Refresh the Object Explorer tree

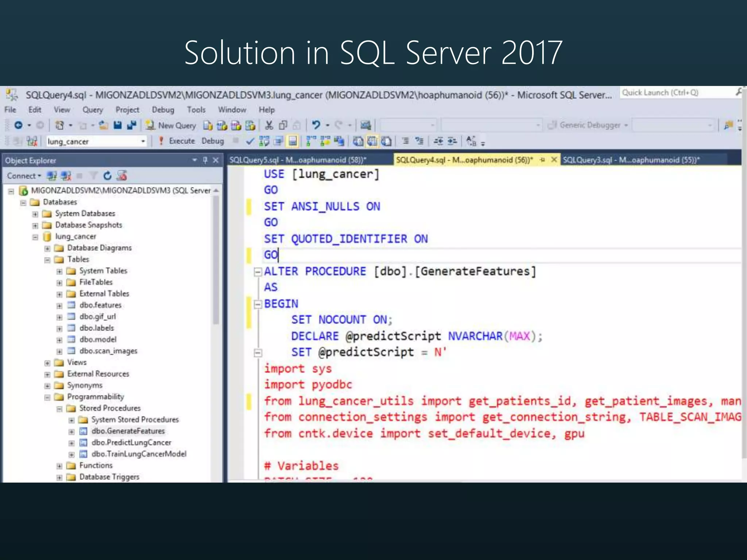(x=107, y=176)
